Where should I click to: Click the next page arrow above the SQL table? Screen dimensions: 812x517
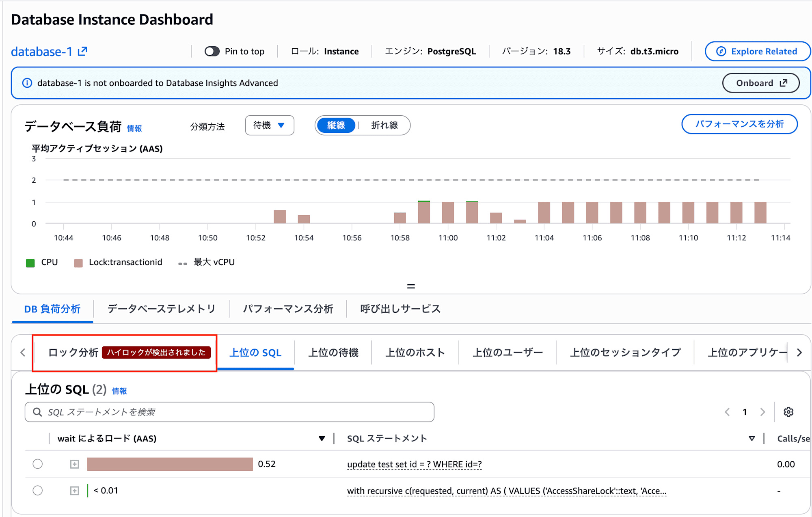pyautogui.click(x=762, y=412)
